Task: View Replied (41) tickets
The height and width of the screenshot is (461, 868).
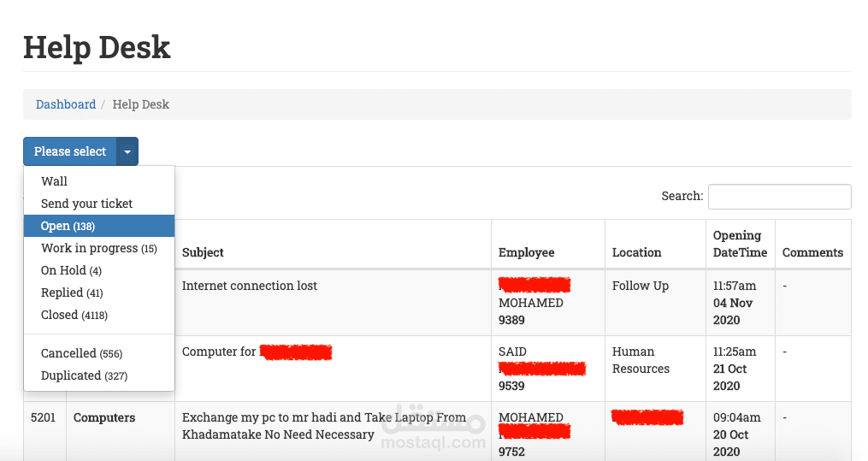Action: (x=72, y=293)
